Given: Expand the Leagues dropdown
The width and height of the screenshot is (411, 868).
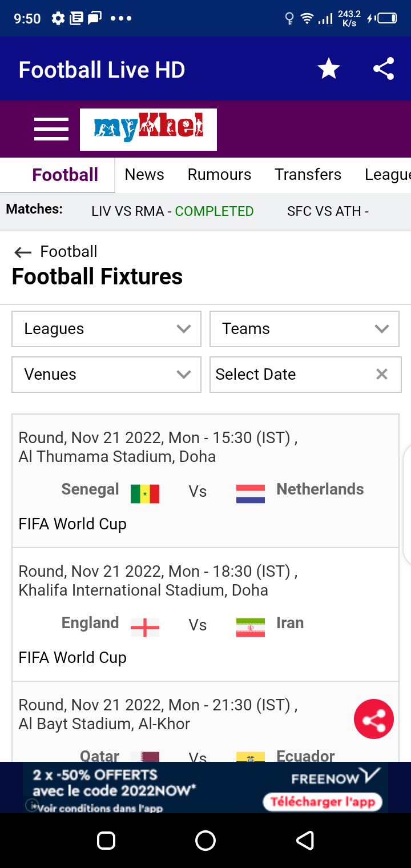Looking at the screenshot, I should point(106,329).
